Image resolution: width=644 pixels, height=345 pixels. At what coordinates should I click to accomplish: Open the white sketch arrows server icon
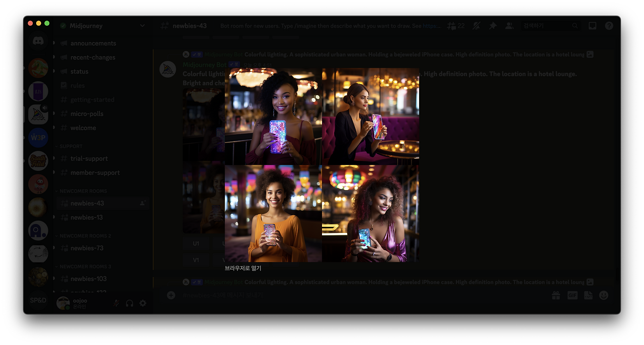[38, 253]
